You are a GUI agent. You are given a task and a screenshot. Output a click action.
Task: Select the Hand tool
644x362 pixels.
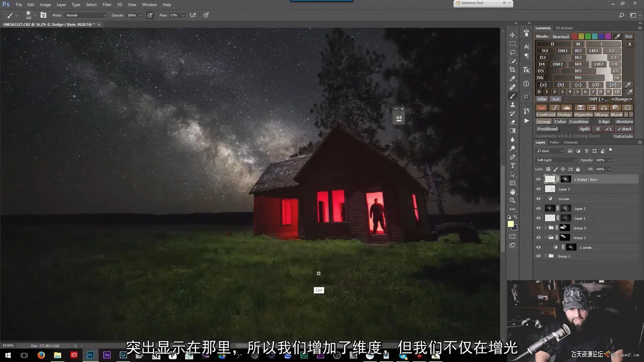pyautogui.click(x=513, y=192)
